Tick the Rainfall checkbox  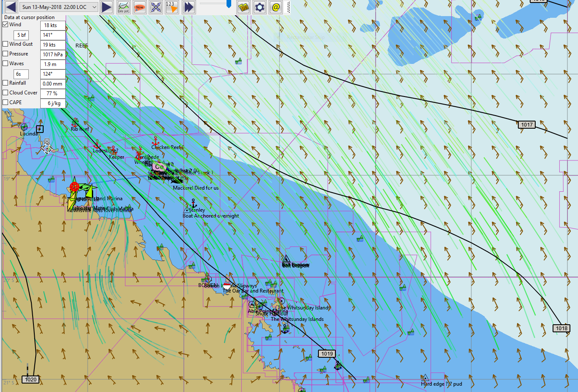tap(6, 83)
